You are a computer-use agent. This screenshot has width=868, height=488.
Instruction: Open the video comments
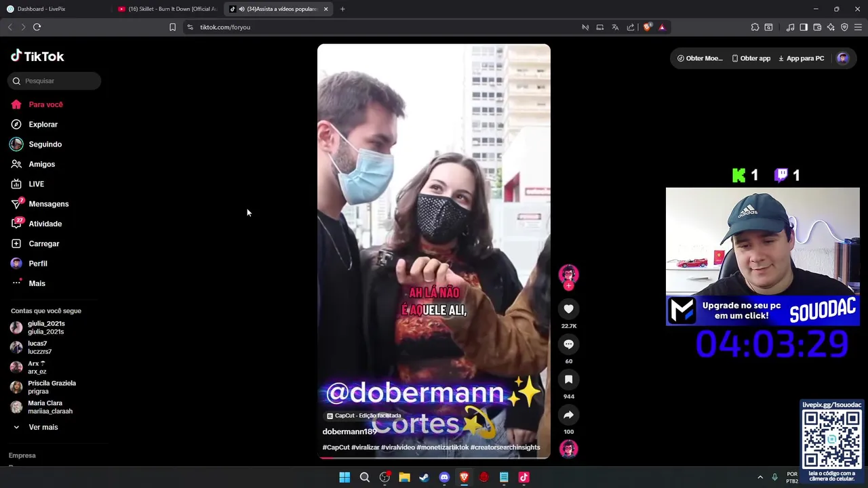[568, 344]
